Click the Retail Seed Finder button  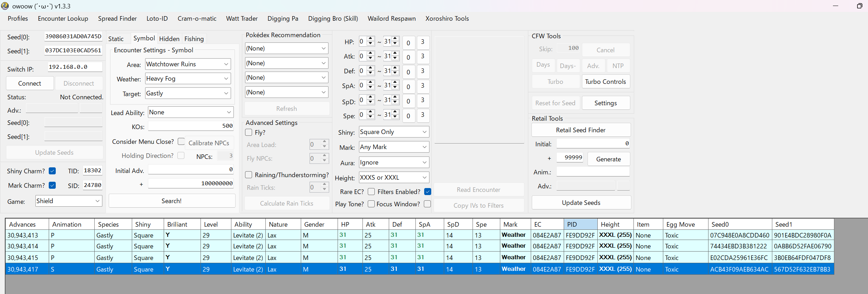click(581, 130)
